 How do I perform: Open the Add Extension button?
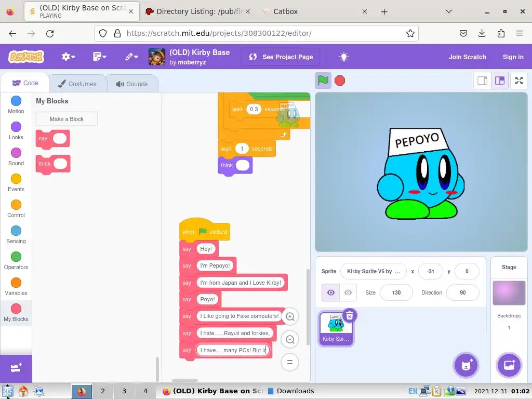[16, 368]
